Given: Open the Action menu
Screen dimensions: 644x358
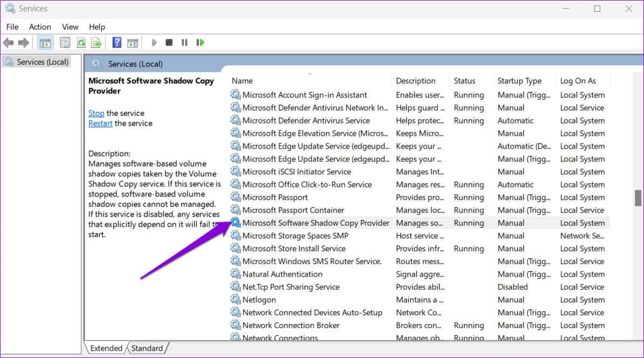Looking at the screenshot, I should pyautogui.click(x=40, y=27).
